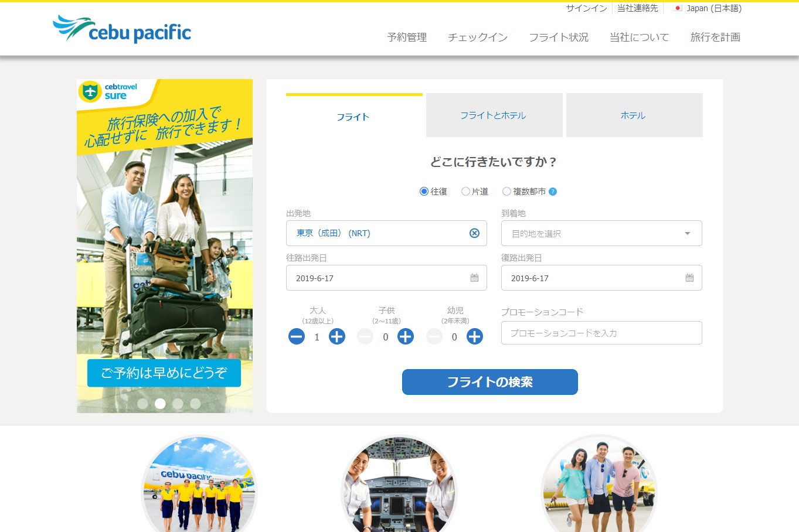Click the Japan flag icon
The height and width of the screenshot is (532, 799).
(x=678, y=8)
